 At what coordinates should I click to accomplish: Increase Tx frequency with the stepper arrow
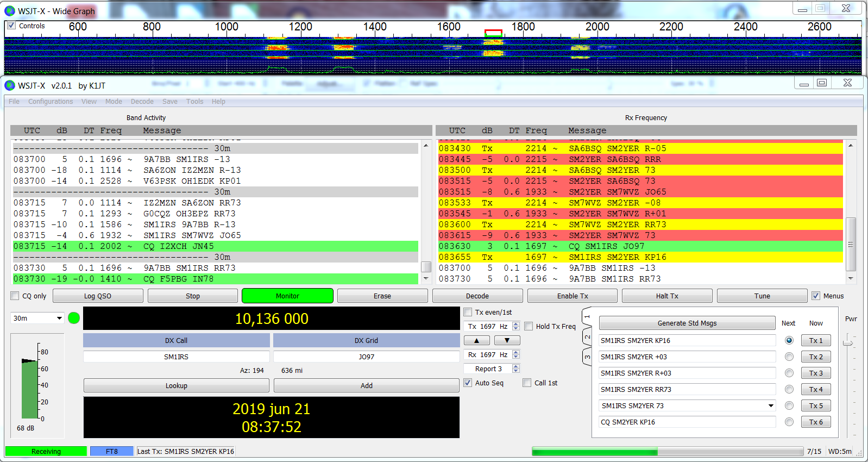point(516,324)
